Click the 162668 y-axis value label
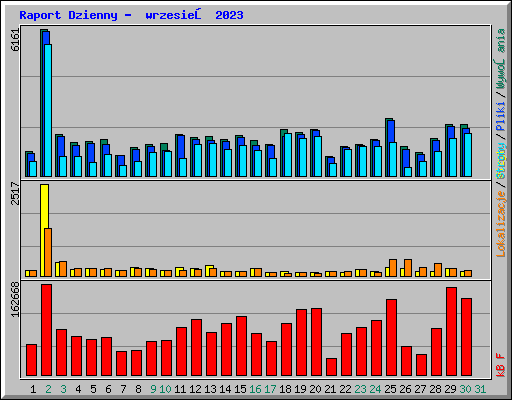 tap(15, 299)
